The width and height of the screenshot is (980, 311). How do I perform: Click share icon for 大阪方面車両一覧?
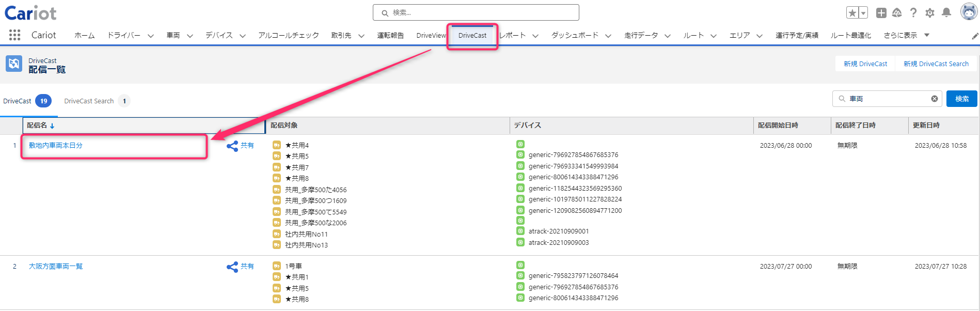point(232,267)
